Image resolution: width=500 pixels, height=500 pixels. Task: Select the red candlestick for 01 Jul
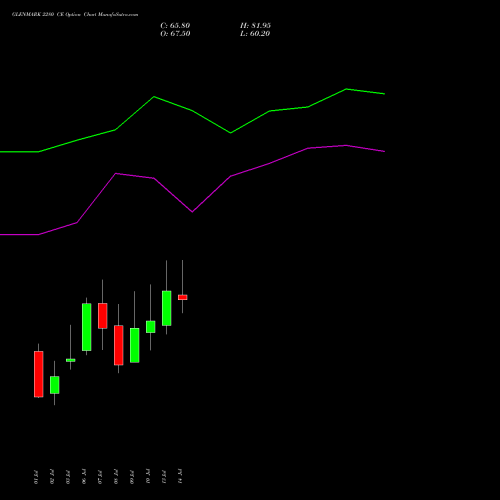[39, 374]
